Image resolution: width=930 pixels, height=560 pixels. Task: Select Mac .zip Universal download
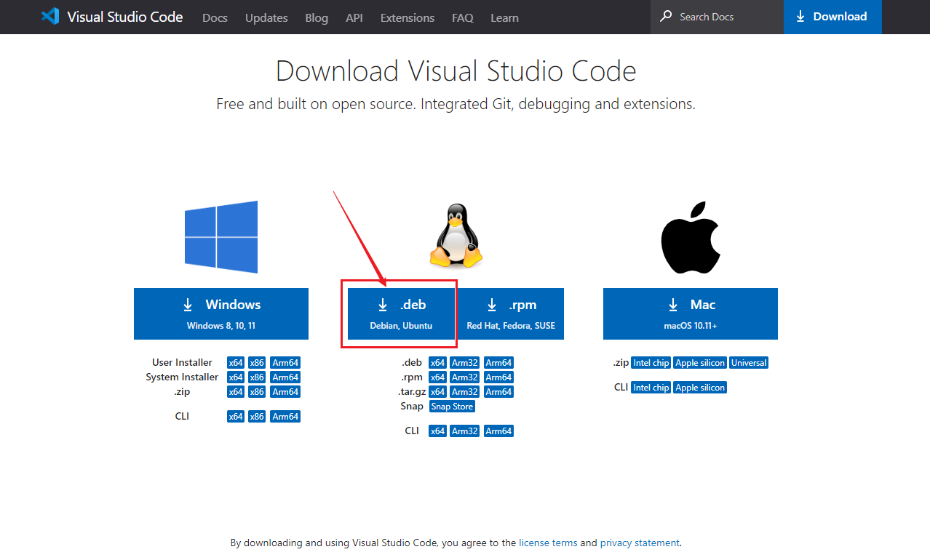(749, 363)
